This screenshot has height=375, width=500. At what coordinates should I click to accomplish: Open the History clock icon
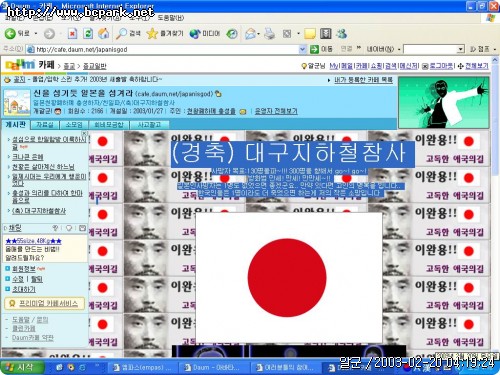pyautogui.click(x=232, y=33)
